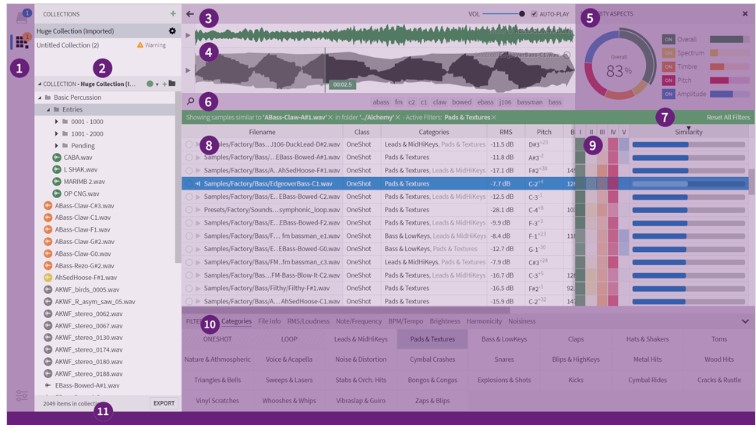Toggle the Auto-Play checkbox

534,14
